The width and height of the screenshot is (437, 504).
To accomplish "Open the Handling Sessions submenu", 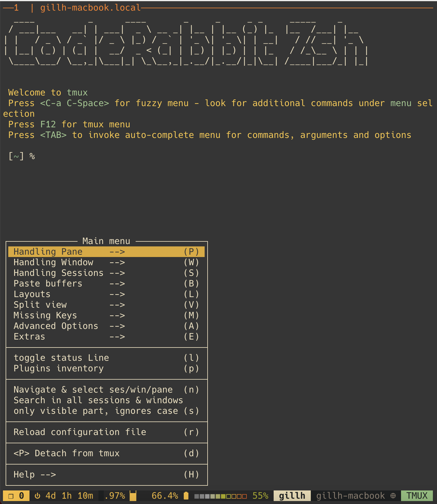I will pos(106,273).
